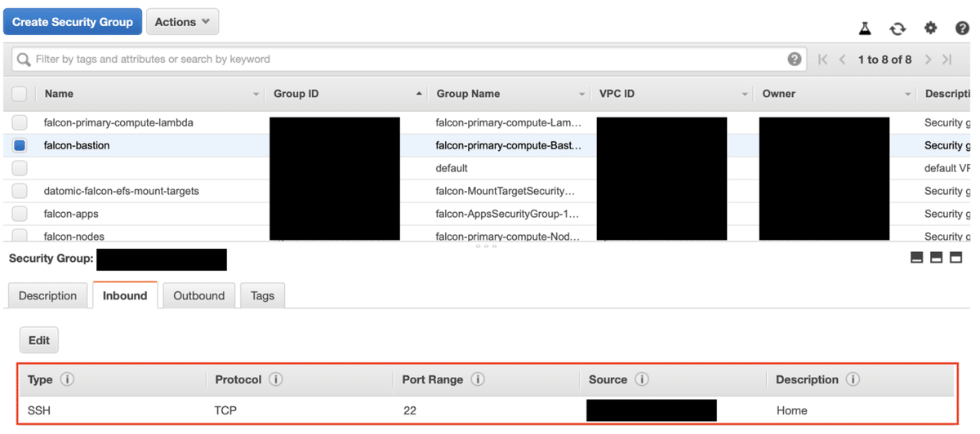
Task: Minimize the detail pane layout icon
Action: coord(916,258)
